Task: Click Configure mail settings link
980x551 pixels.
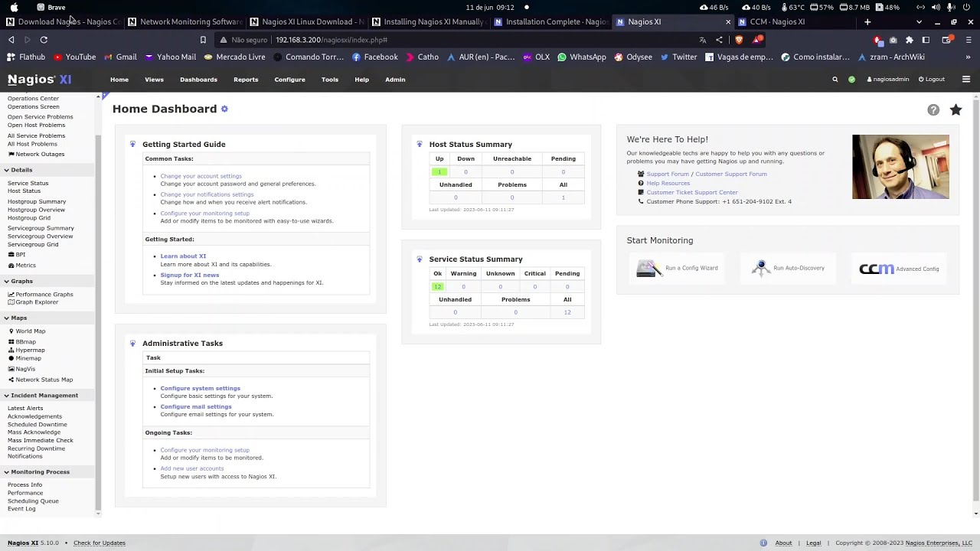Action: [195, 406]
